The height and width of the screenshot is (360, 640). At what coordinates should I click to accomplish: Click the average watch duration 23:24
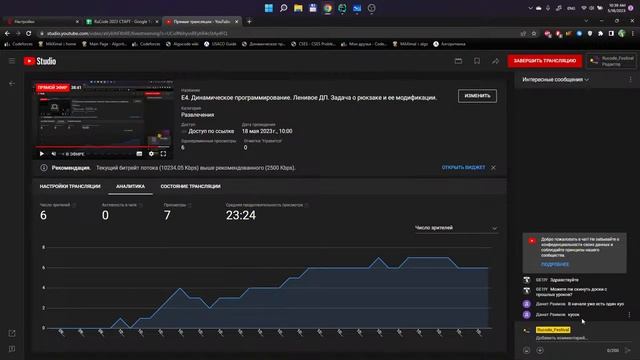(241, 216)
